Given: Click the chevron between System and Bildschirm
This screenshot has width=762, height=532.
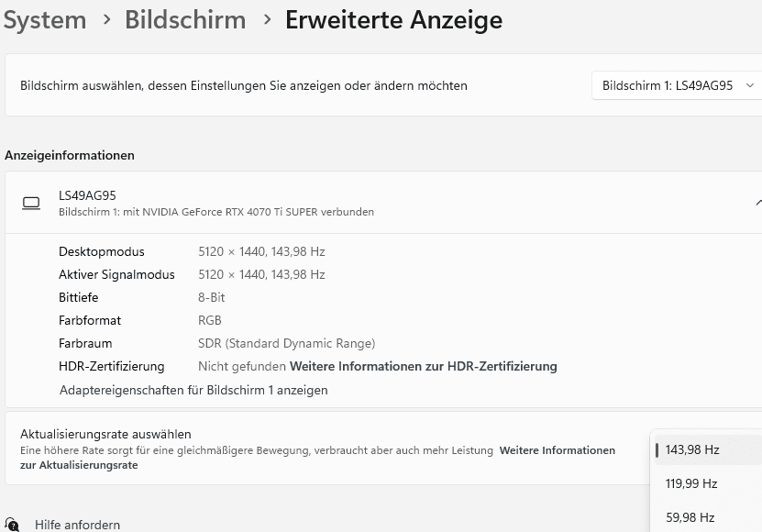Looking at the screenshot, I should pos(105,19).
